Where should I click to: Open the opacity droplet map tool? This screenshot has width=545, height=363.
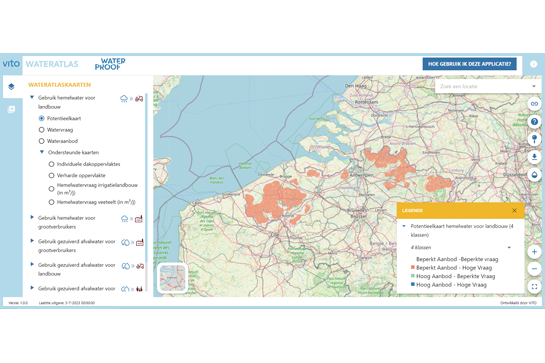534,175
